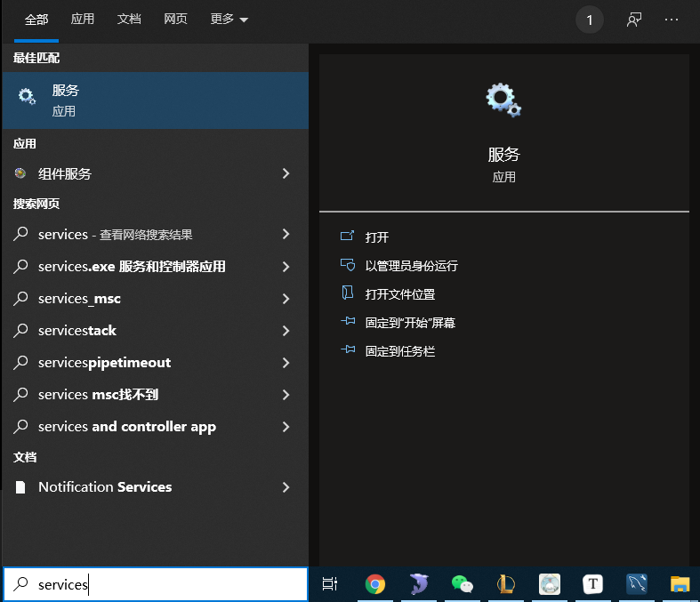Choose 以管理员身份运行
The width and height of the screenshot is (700, 602).
(x=411, y=266)
